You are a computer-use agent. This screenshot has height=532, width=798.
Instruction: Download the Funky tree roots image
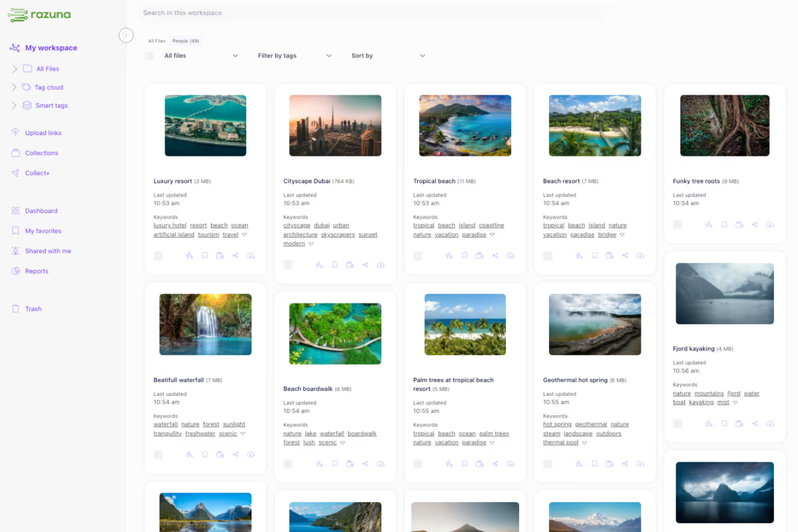tap(770, 224)
